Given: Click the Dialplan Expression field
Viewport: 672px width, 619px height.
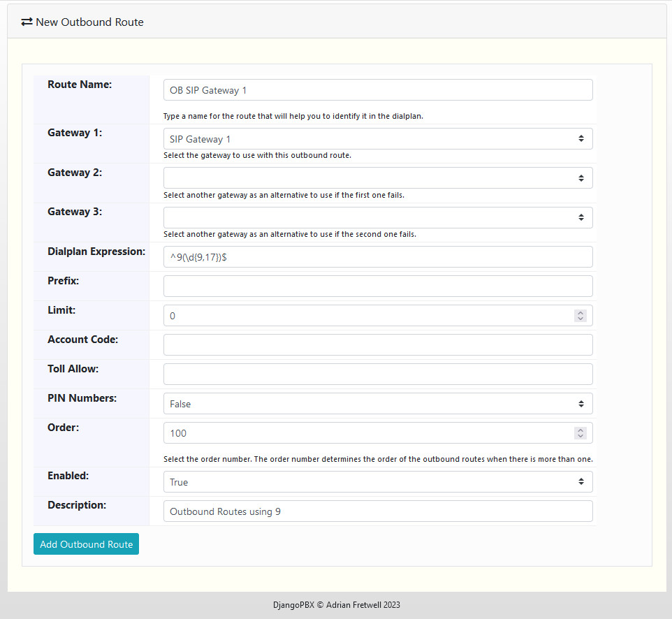Looking at the screenshot, I should pos(377,257).
